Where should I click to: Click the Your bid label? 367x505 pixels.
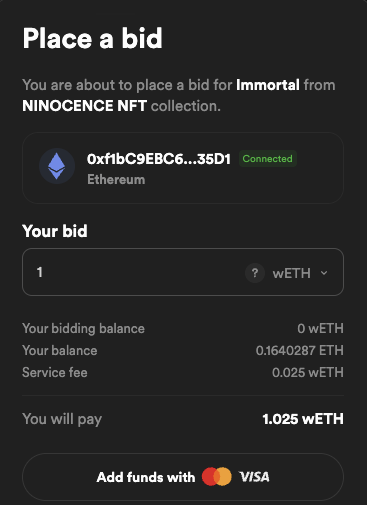click(x=55, y=231)
